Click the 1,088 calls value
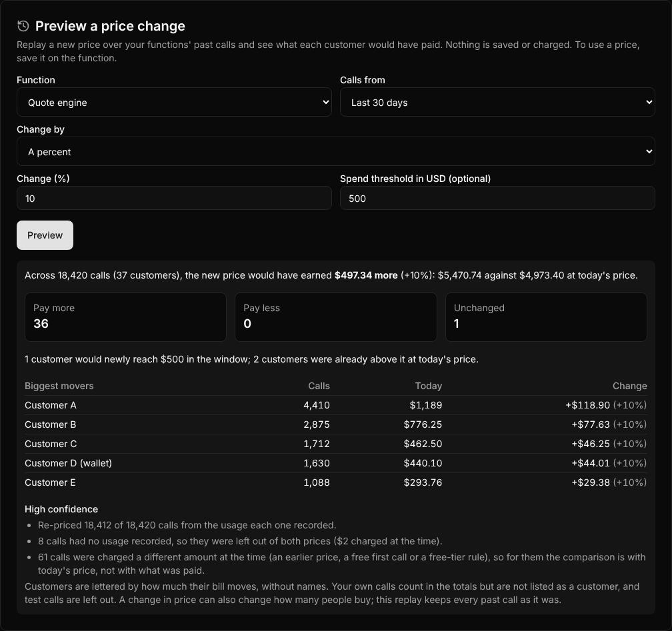This screenshot has height=631, width=672. pyautogui.click(x=317, y=482)
